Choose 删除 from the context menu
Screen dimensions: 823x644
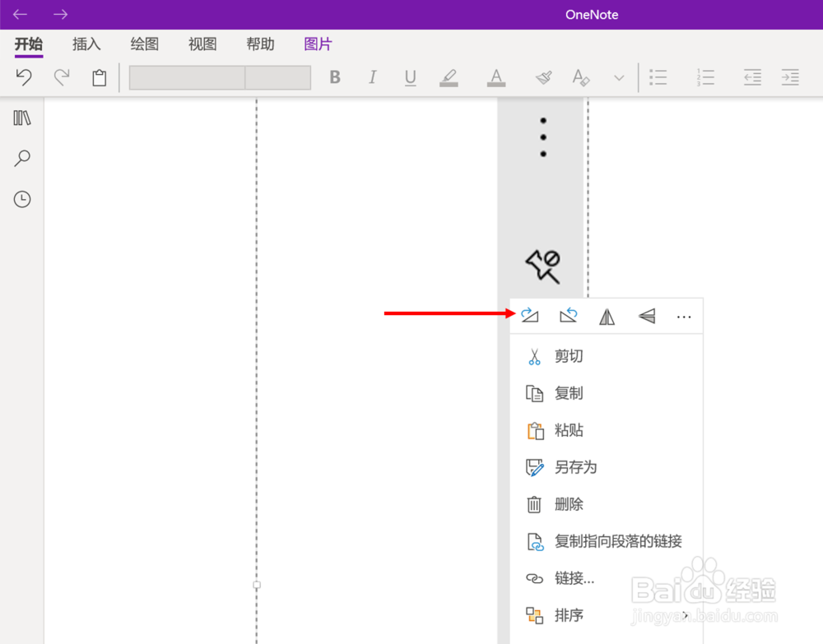(607, 504)
